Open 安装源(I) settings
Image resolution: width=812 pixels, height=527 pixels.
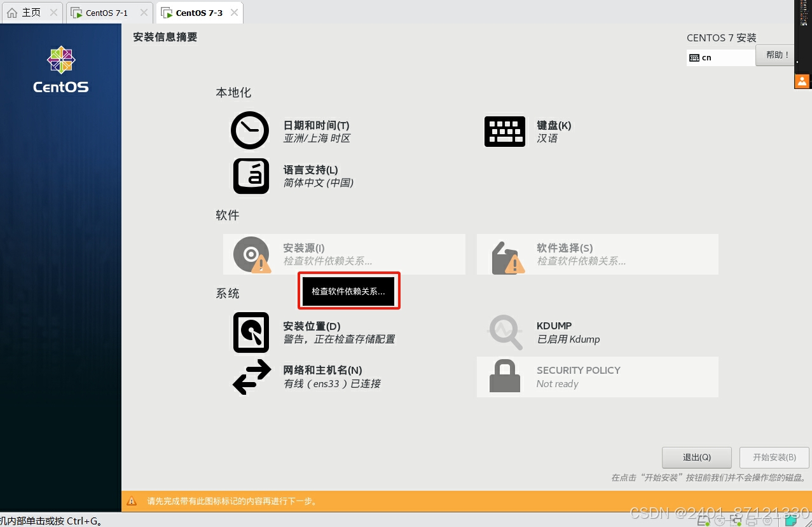tap(304, 248)
